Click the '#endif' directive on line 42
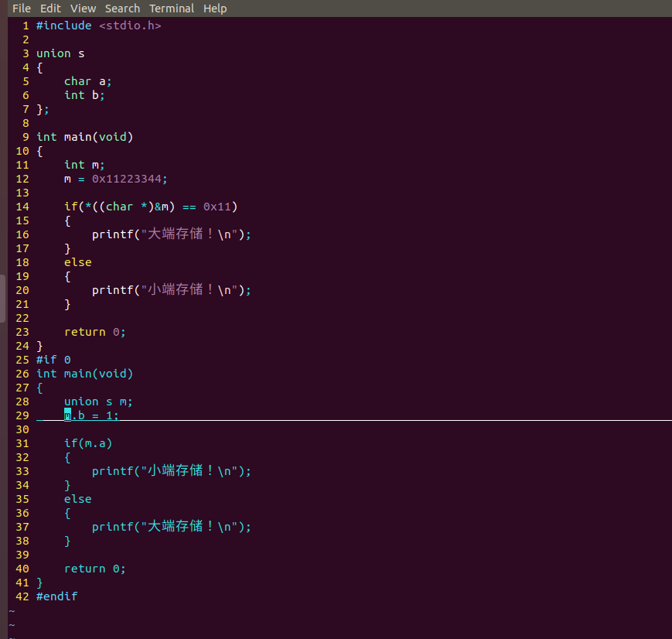 pos(56,596)
